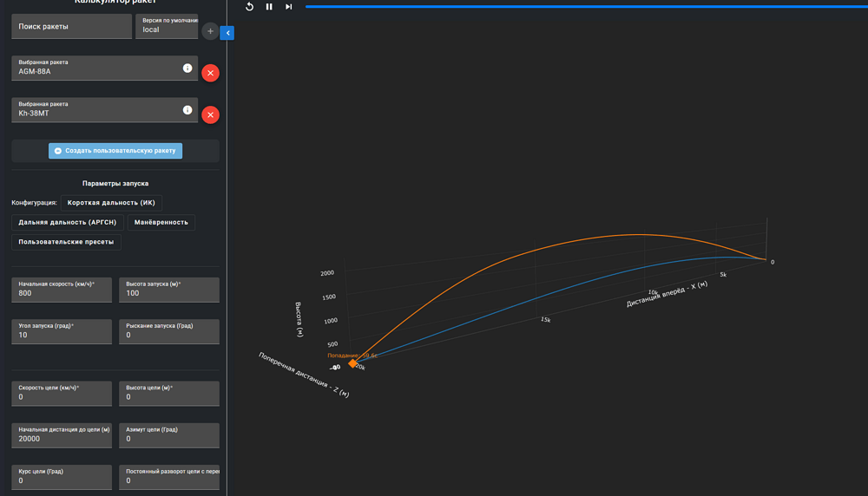The width and height of the screenshot is (868, 496).
Task: Remove the AGM-88A rocket
Action: click(x=210, y=73)
